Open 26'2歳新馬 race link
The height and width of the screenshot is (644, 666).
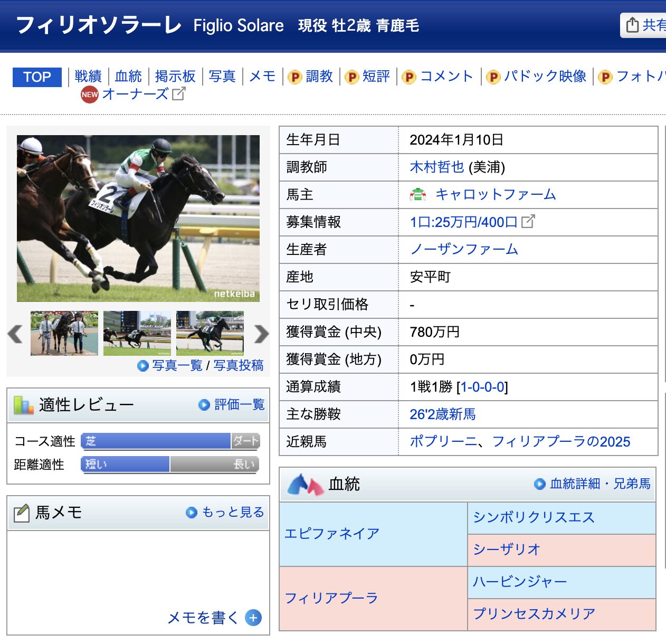click(x=443, y=414)
